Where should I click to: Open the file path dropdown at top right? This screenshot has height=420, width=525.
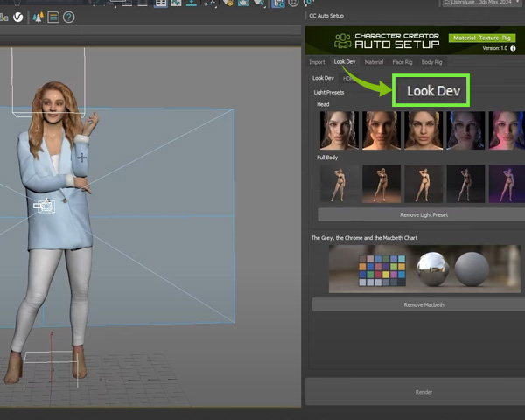tap(480, 3)
